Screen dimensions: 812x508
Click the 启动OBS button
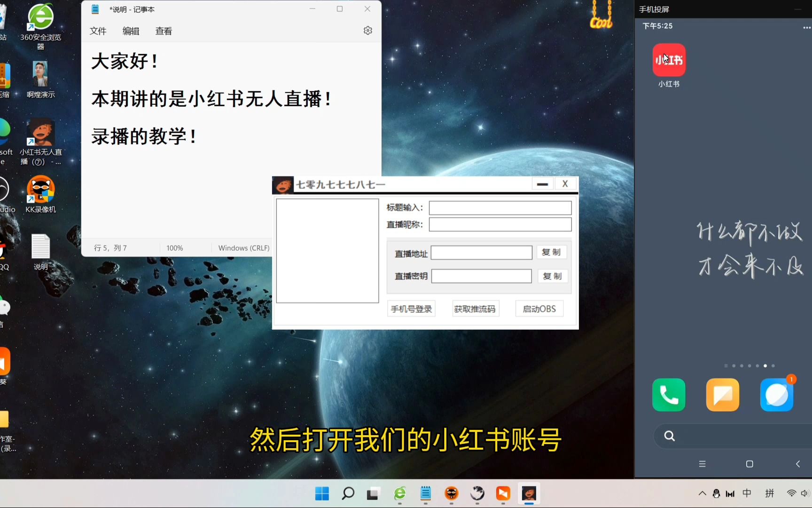539,309
